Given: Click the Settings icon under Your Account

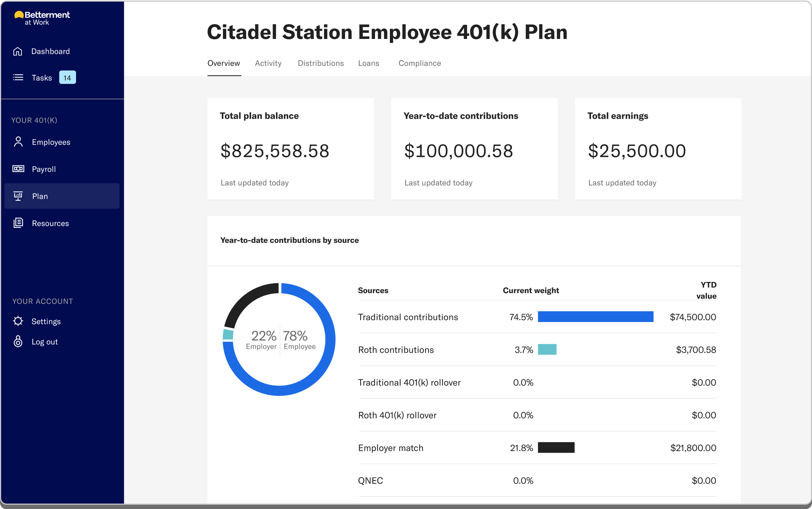Looking at the screenshot, I should coord(17,321).
